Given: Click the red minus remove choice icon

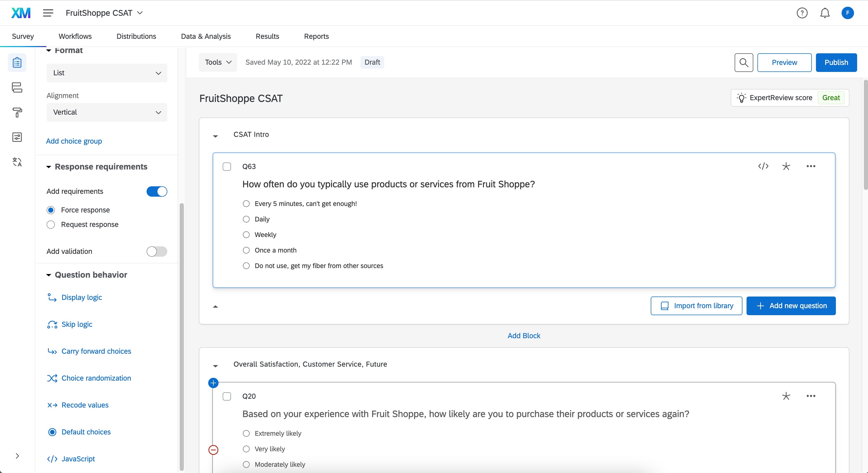Looking at the screenshot, I should point(213,450).
